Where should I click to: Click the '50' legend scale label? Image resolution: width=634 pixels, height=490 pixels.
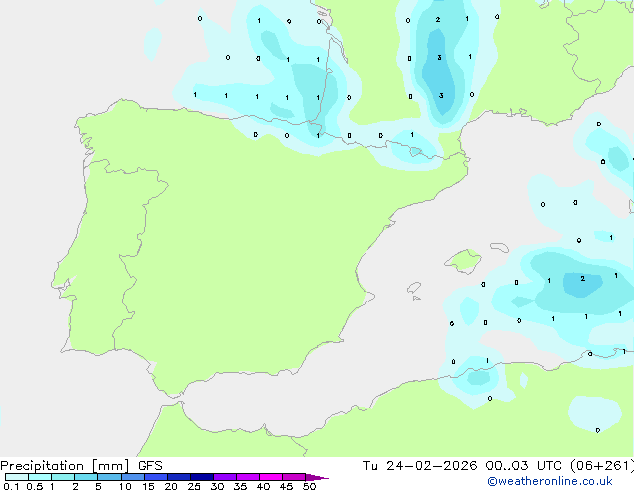pos(309,486)
